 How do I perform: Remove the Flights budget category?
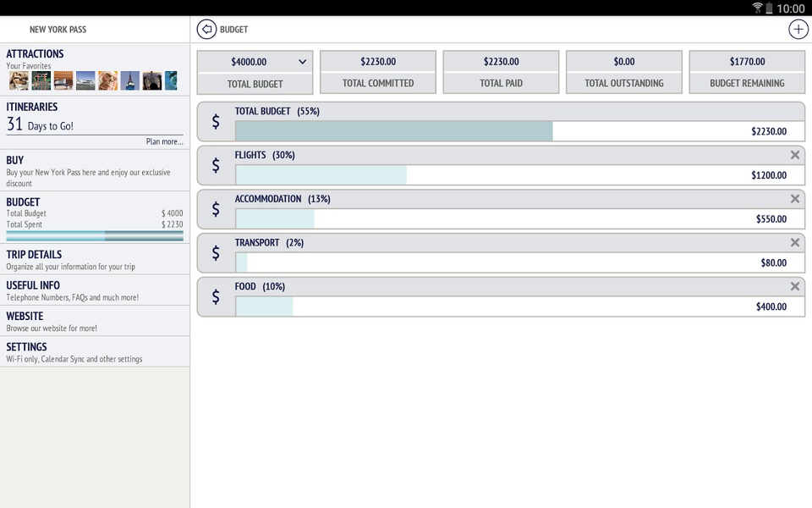tap(795, 155)
